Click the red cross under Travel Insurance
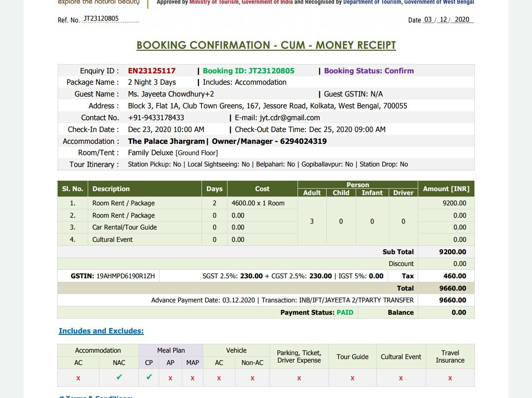 (450, 378)
